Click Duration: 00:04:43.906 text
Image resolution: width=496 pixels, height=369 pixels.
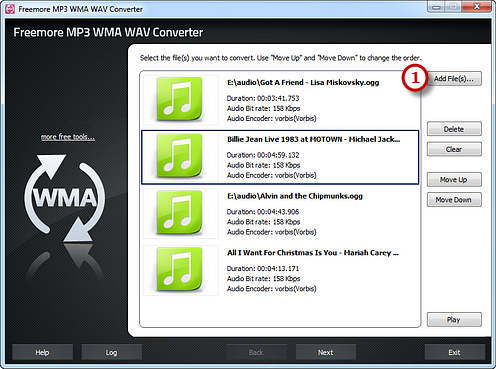(x=263, y=212)
